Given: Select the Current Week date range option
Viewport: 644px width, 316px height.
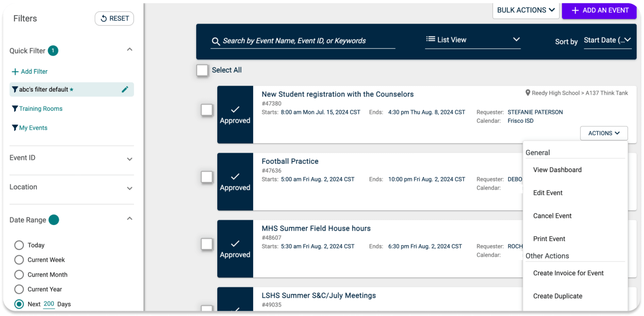Looking at the screenshot, I should click(19, 259).
